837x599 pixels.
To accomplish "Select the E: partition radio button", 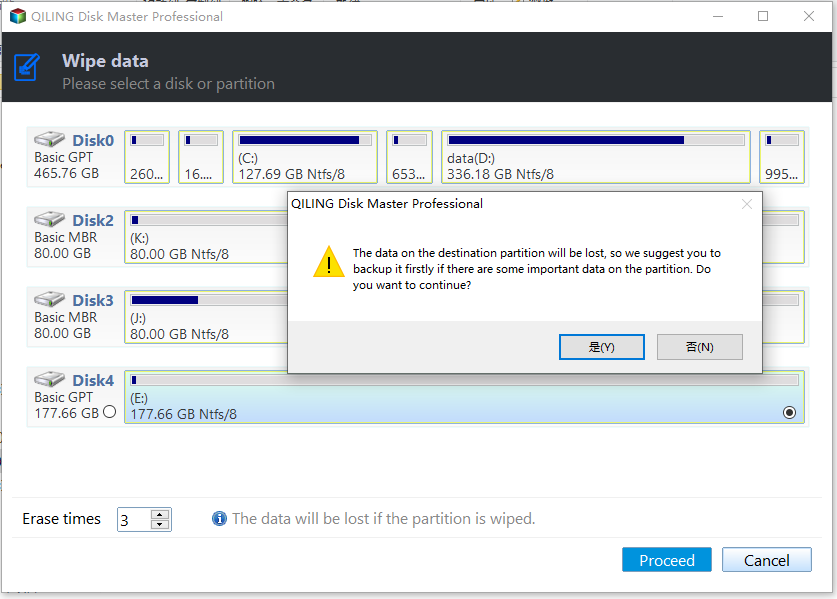I will click(789, 413).
